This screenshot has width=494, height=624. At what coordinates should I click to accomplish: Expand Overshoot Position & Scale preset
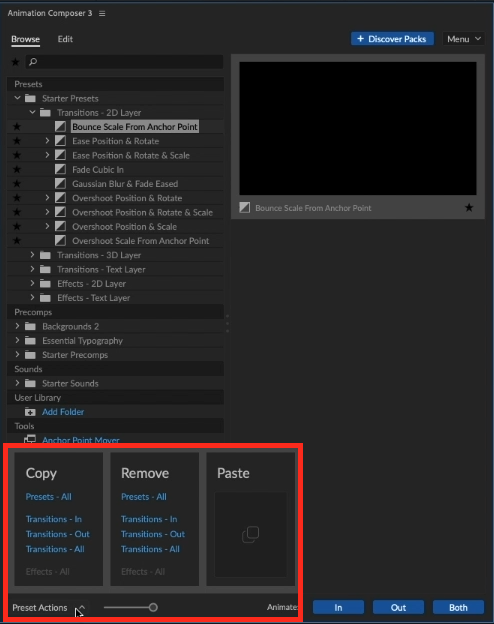tap(47, 226)
